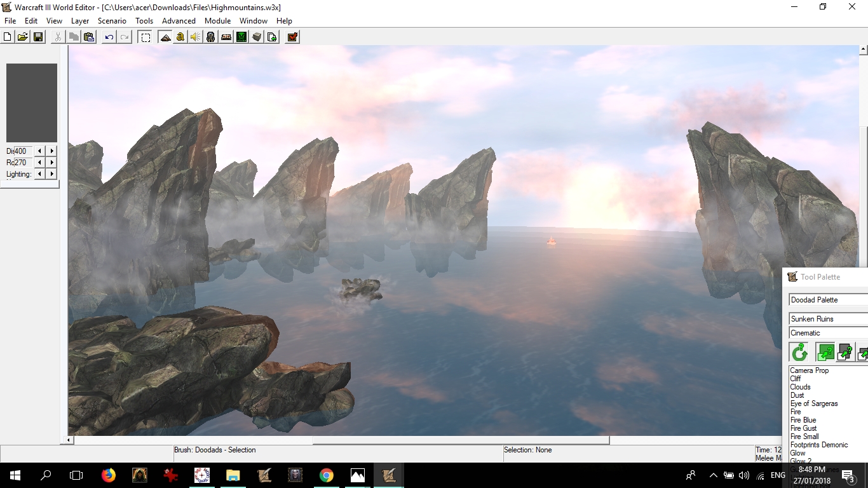Screen dimensions: 868x488
Task: Open the AI Editor green face icon
Action: point(241,37)
